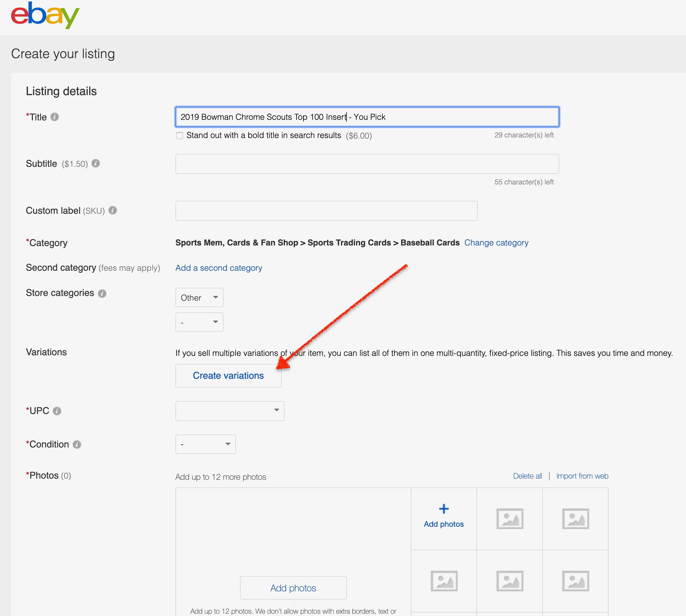Select the Store categories dropdown
This screenshot has width=686, height=616.
(x=200, y=297)
